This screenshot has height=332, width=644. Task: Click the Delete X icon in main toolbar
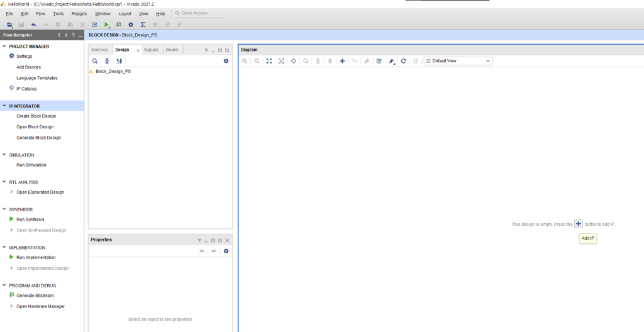pos(82,25)
